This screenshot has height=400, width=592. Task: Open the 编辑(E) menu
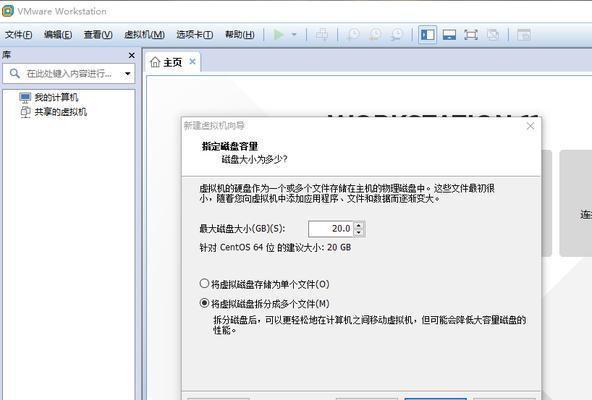pos(58,35)
